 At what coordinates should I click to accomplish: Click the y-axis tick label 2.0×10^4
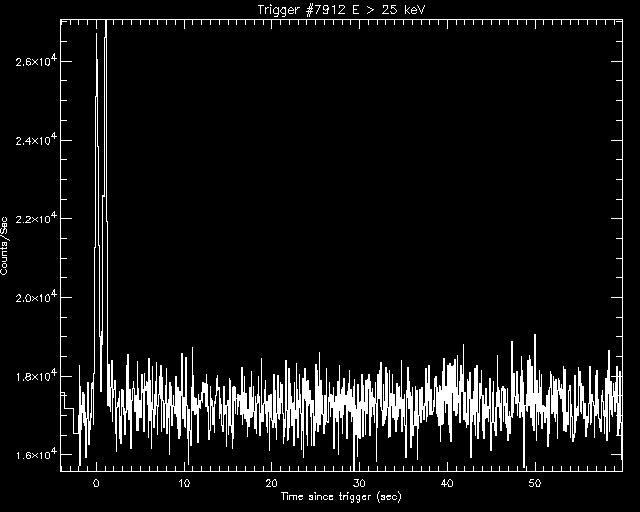tap(35, 297)
